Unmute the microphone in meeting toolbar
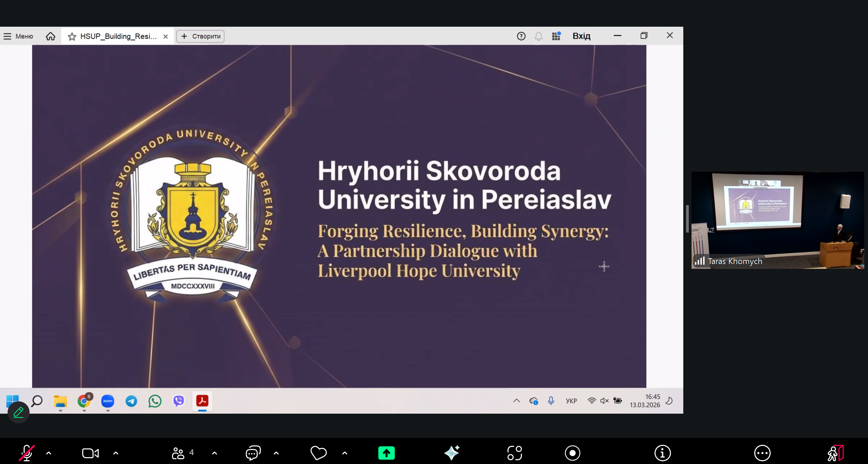The image size is (868, 464). pos(26,453)
